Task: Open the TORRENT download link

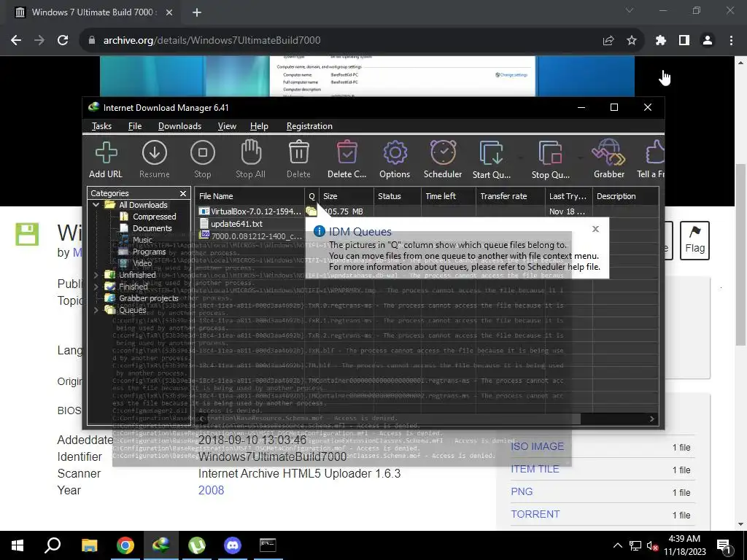Action: coord(535,515)
